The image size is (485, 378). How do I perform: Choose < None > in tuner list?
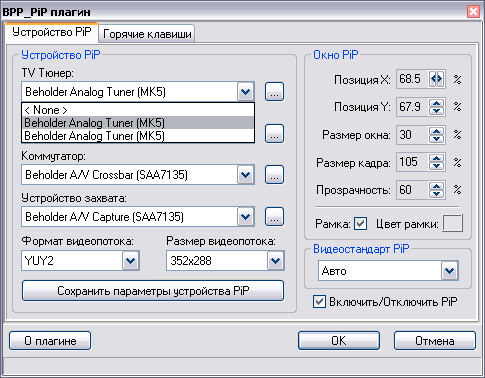coord(138,110)
